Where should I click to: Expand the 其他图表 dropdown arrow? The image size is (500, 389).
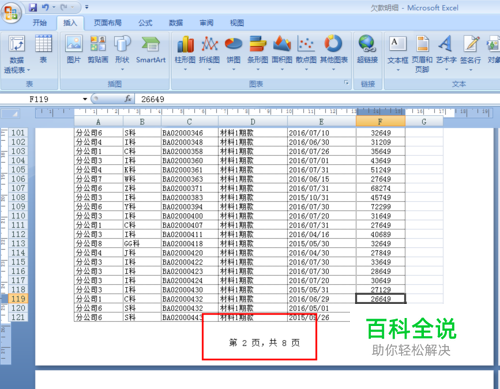[x=334, y=69]
